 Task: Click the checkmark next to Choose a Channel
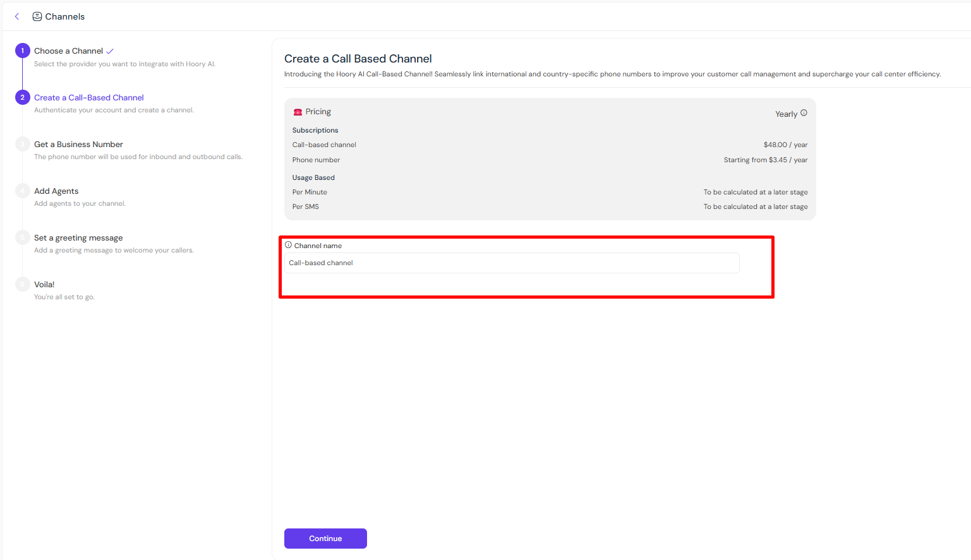click(110, 51)
